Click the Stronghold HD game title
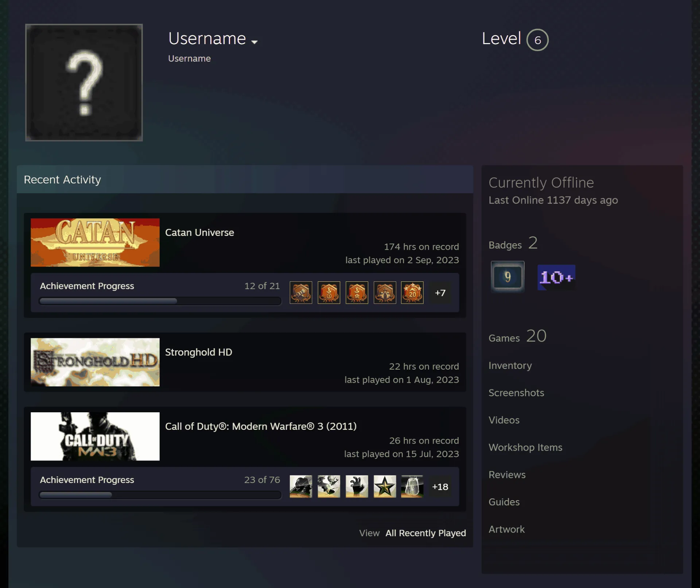 pos(199,352)
